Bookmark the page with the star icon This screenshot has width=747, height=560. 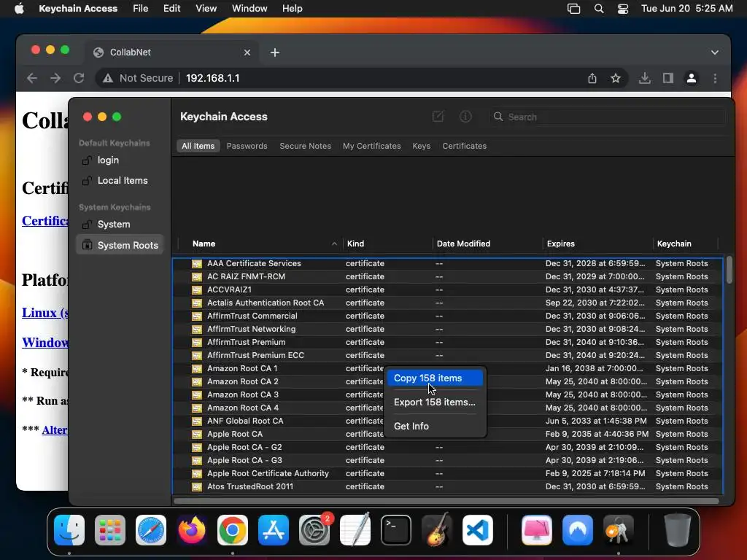616,78
